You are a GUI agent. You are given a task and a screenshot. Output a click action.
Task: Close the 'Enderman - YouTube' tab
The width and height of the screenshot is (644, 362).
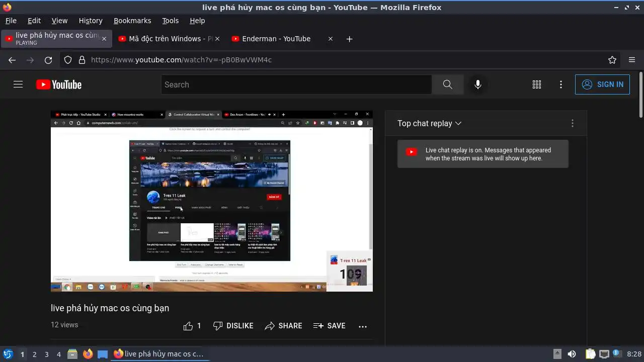(331, 39)
